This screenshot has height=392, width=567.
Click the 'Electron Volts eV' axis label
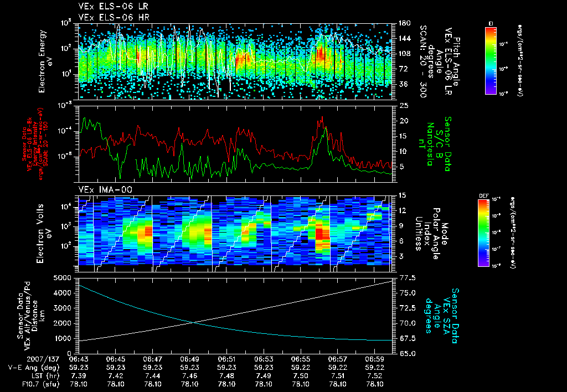click(x=44, y=234)
